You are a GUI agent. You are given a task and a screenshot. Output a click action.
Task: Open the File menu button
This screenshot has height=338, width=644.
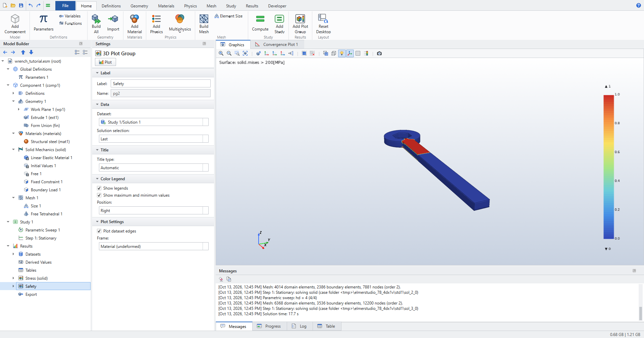click(65, 6)
